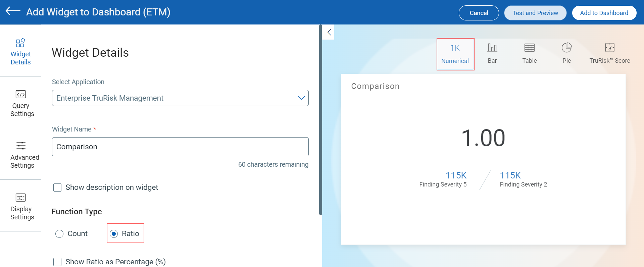Click the Widget Details heading

pos(90,53)
